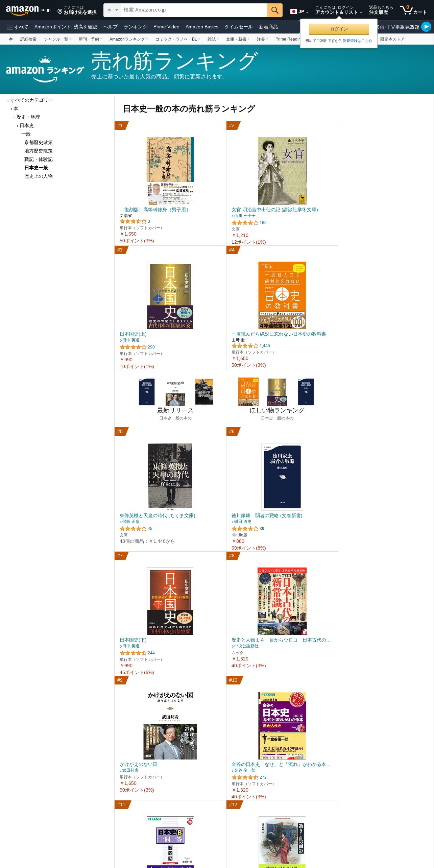
Task: Expand the コミック・ラノベ・BL menu
Action: pos(178,39)
